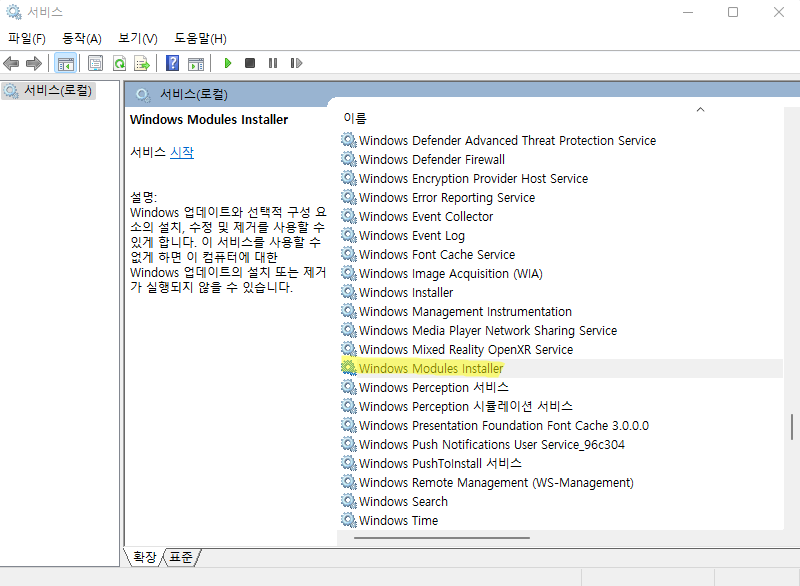Click gear icon beside Windows Installer
800x586 pixels.
tap(349, 292)
